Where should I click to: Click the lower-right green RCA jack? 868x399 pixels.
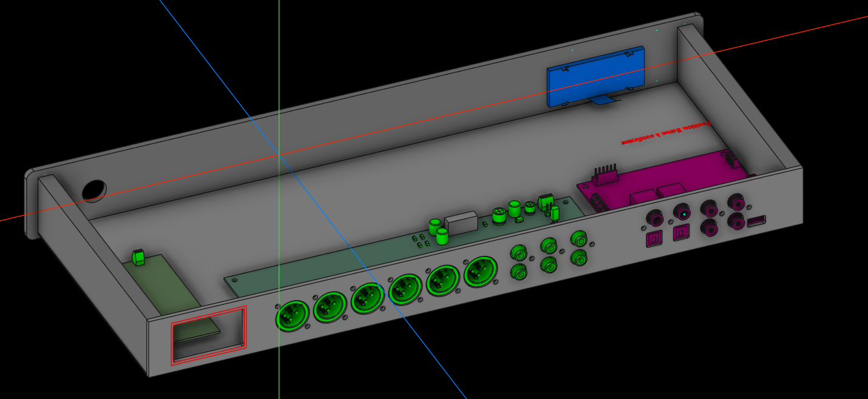580,257
